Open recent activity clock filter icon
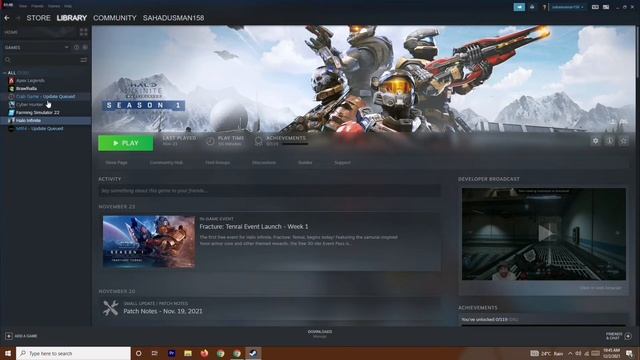This screenshot has height=360, width=640. [76, 47]
